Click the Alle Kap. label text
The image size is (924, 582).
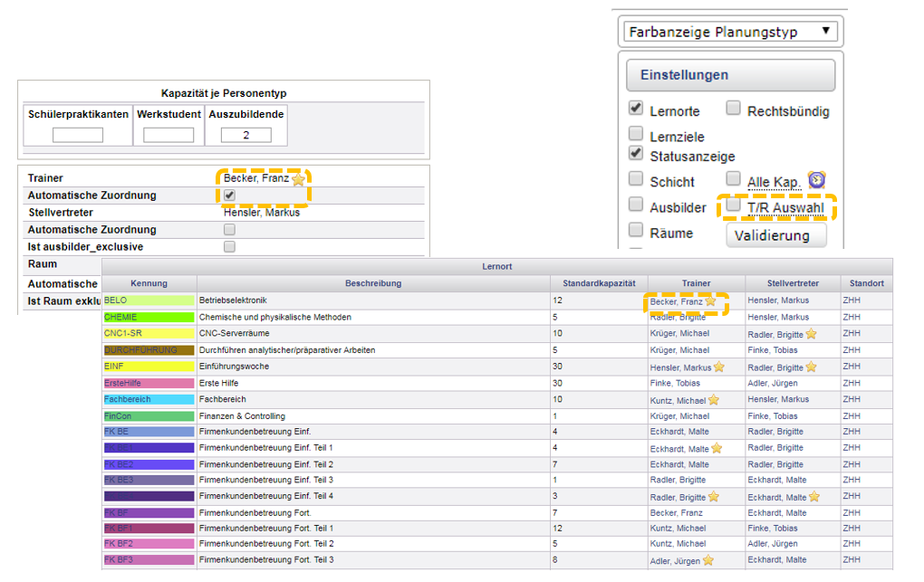coord(775,182)
